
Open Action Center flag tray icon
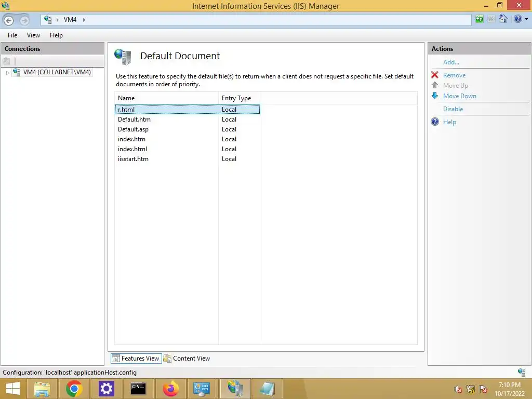click(x=483, y=389)
